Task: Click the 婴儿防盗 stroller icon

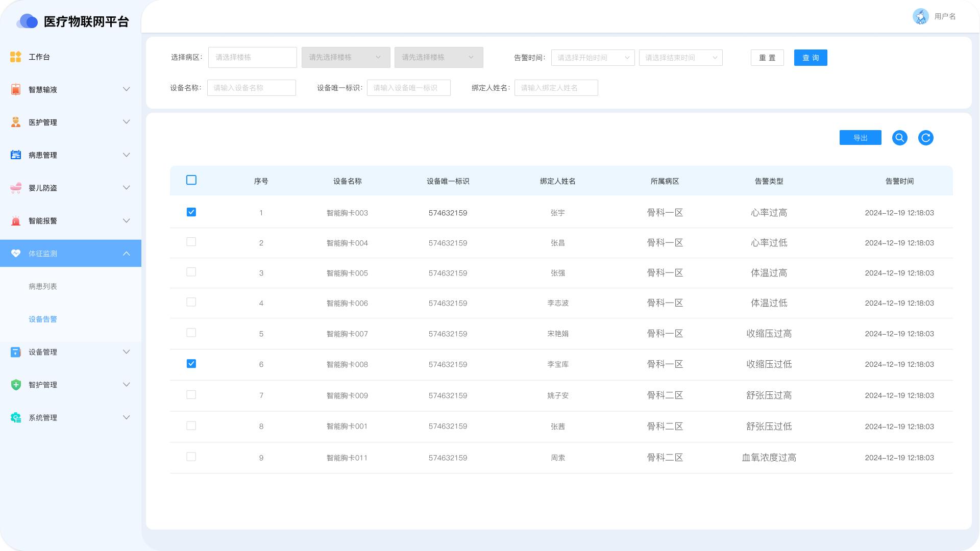Action: [16, 188]
